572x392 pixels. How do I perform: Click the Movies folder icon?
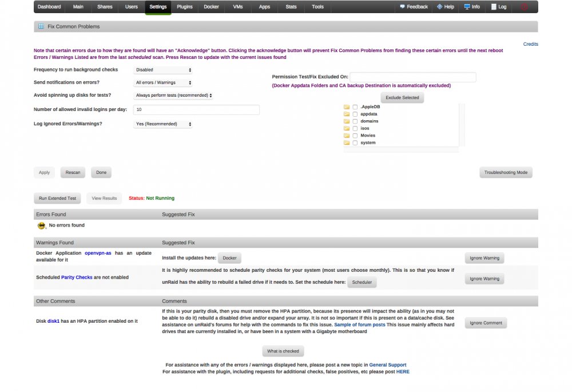pos(347,136)
